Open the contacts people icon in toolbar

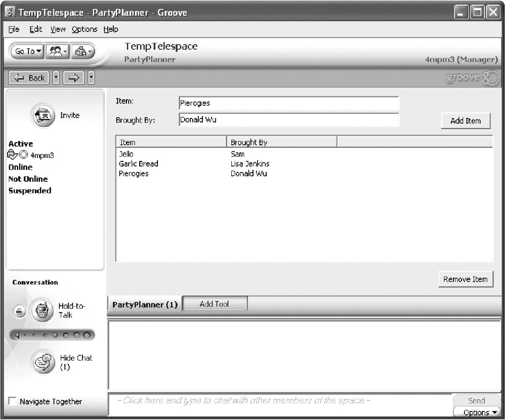click(x=57, y=51)
